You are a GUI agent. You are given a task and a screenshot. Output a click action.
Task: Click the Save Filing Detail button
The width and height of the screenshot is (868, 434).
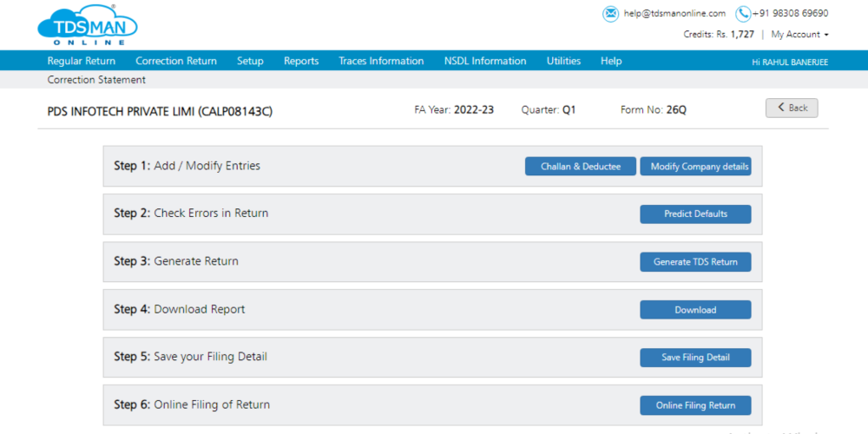(695, 358)
